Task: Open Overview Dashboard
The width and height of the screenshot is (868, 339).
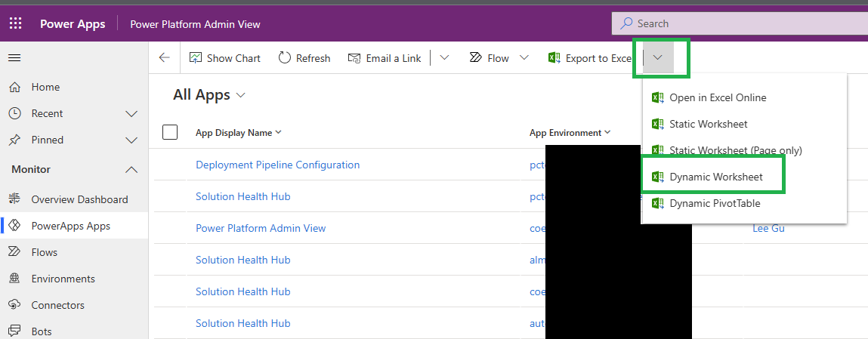Action: tap(74, 199)
